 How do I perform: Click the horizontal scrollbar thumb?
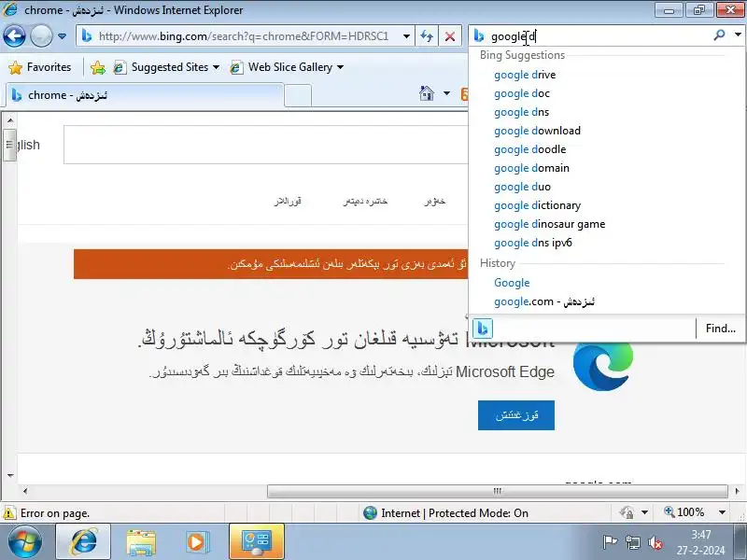pos(497,491)
